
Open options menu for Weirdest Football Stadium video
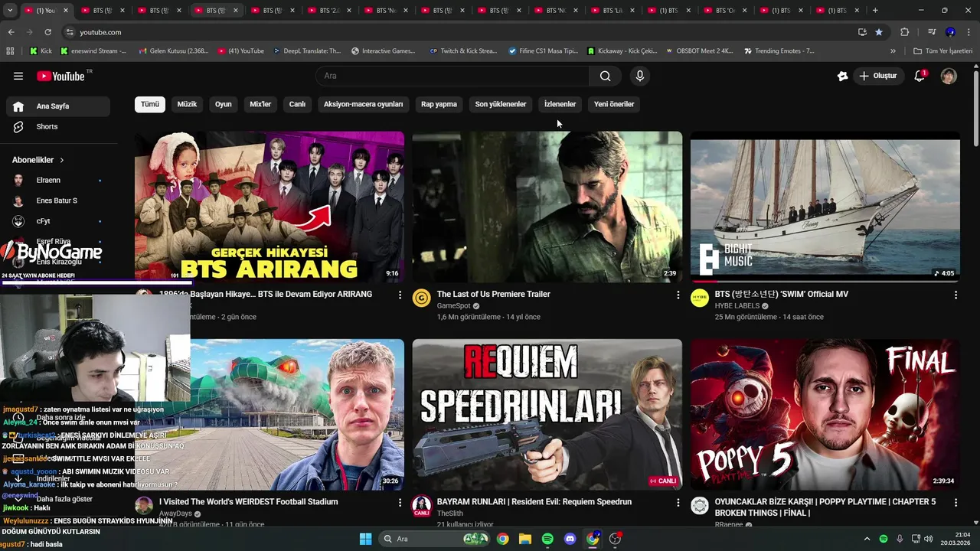click(x=400, y=503)
